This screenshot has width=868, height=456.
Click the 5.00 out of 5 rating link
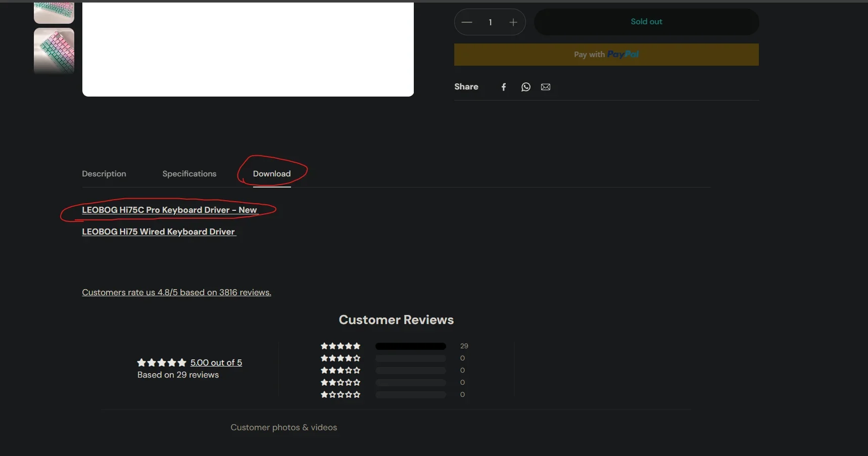pyautogui.click(x=216, y=362)
